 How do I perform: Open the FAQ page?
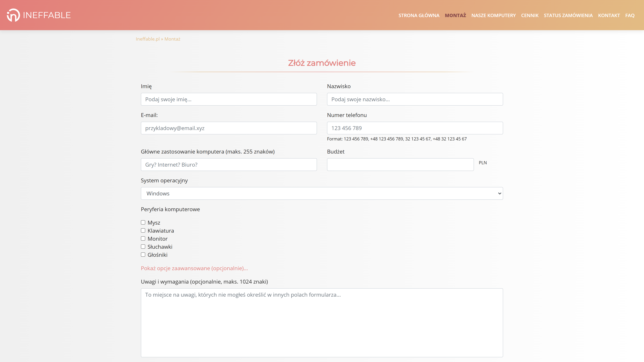pyautogui.click(x=630, y=15)
